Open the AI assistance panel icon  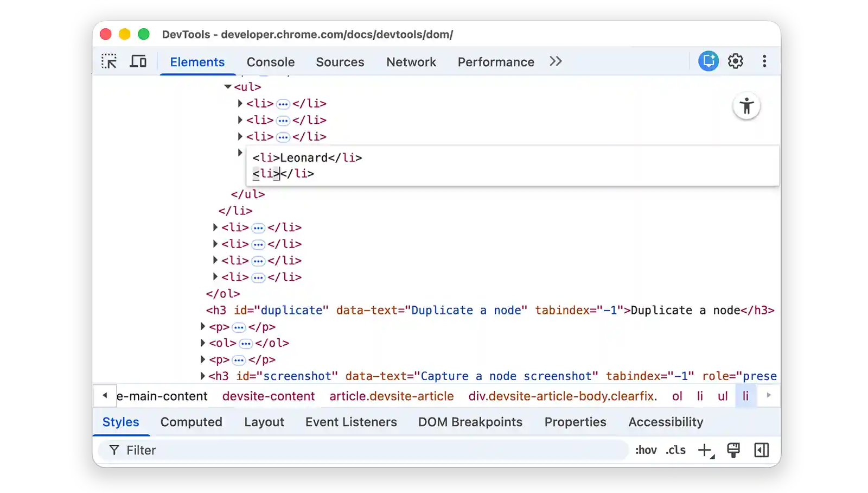point(707,61)
